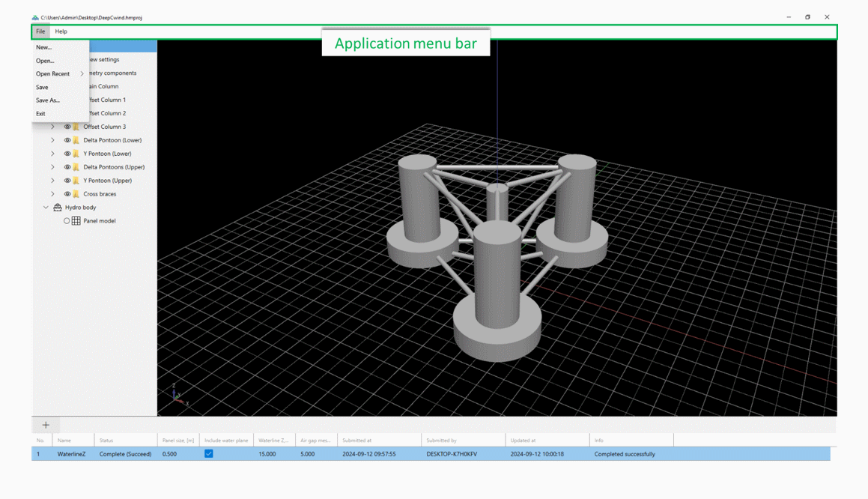Image resolution: width=868 pixels, height=499 pixels.
Task: Expand the Delta Pontoon (Lower) node
Action: click(x=52, y=140)
